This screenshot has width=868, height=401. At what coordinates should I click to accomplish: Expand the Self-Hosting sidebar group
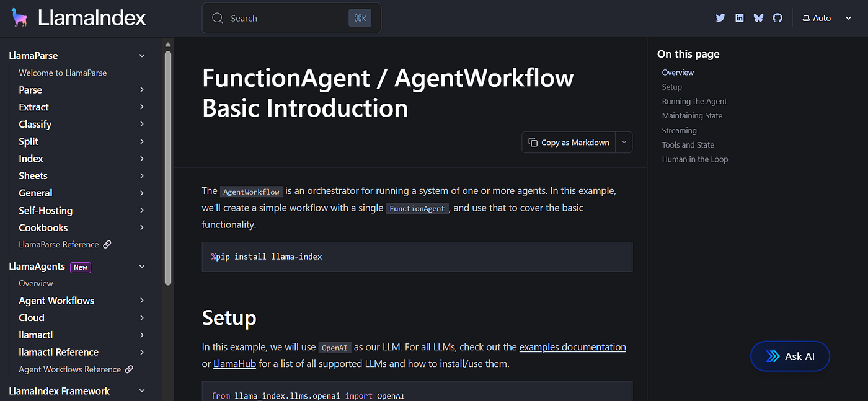[x=142, y=211]
